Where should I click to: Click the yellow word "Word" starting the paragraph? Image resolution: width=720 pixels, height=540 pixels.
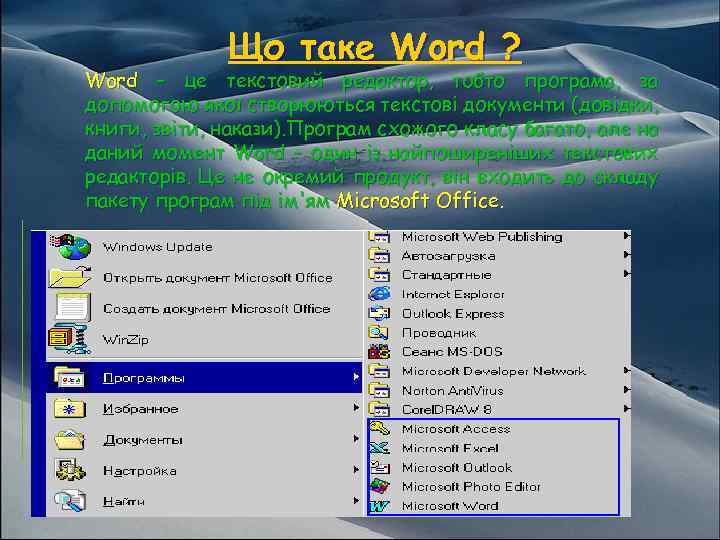click(112, 81)
